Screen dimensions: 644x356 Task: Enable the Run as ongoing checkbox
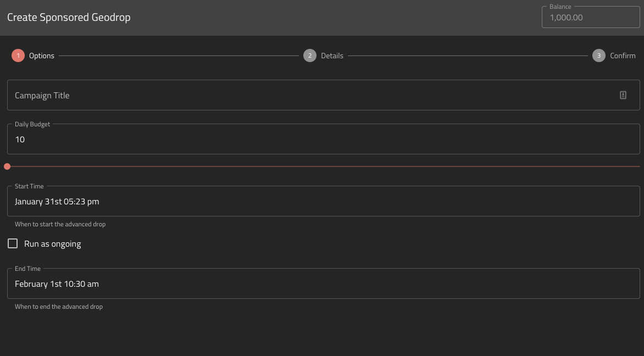pyautogui.click(x=13, y=243)
